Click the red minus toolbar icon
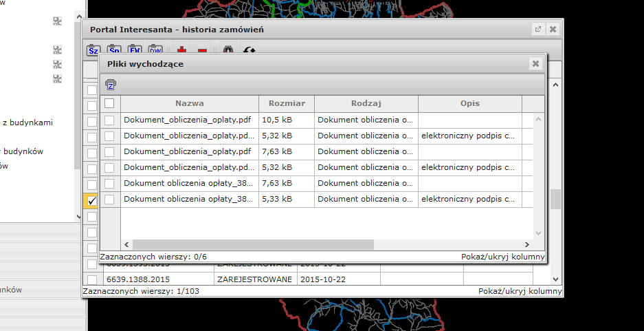The width and height of the screenshot is (644, 331). pos(202,50)
